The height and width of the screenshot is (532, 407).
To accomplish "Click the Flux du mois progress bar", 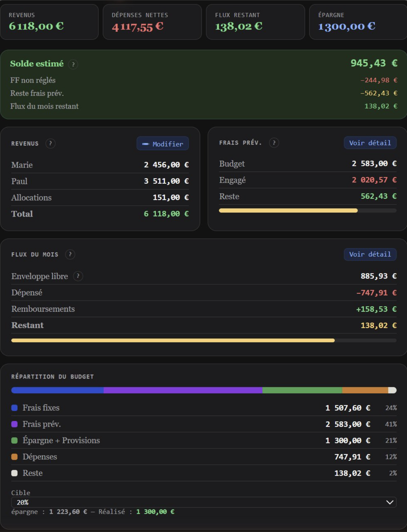I will (x=204, y=340).
